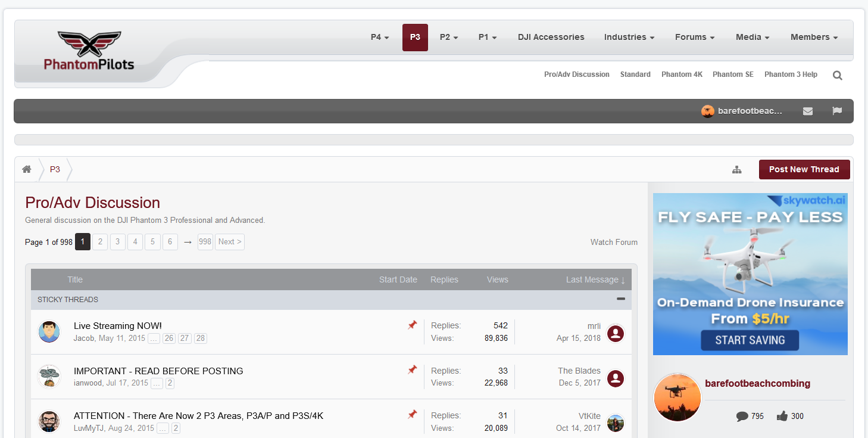Open the Live Streaming NOW! thread
This screenshot has width=868, height=438.
click(x=118, y=325)
